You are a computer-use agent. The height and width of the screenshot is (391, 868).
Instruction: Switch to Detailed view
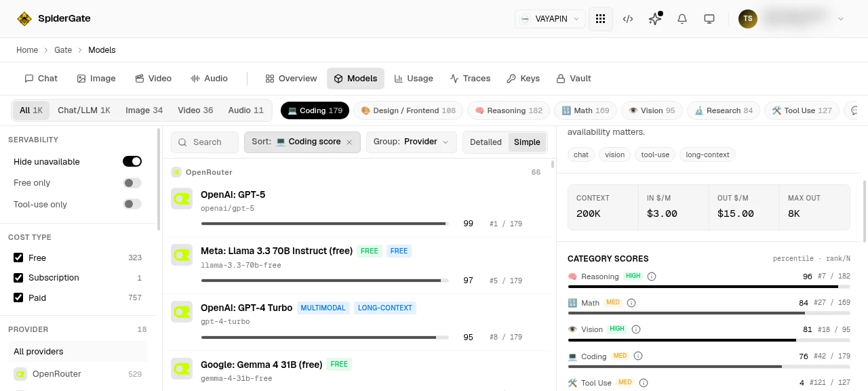coord(486,142)
